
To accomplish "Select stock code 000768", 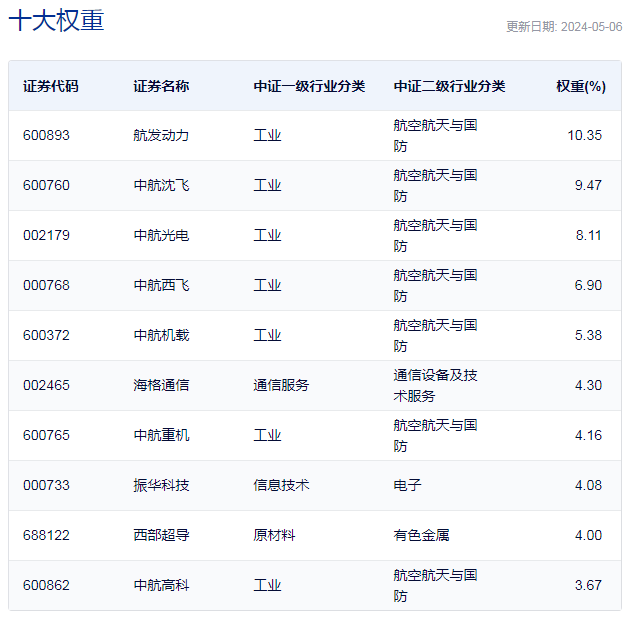I will pyautogui.click(x=46, y=286).
